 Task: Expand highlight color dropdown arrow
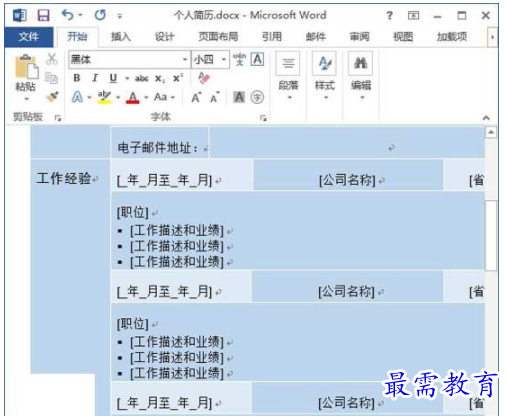click(x=118, y=98)
